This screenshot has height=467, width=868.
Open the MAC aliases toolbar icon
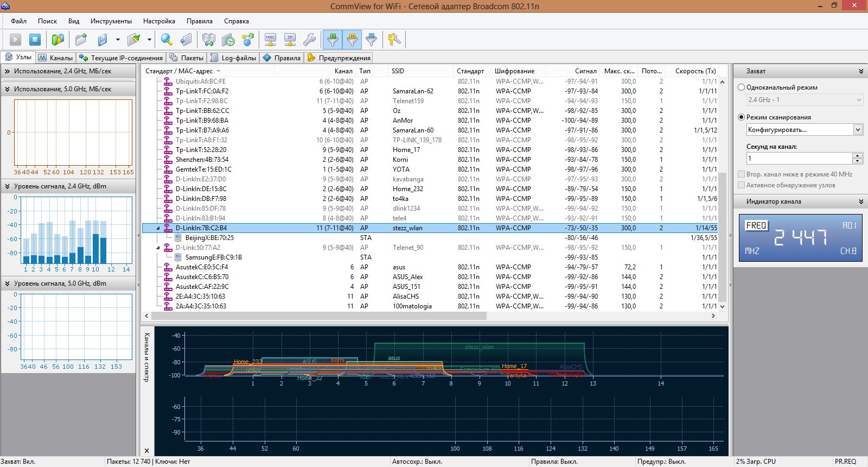[270, 40]
